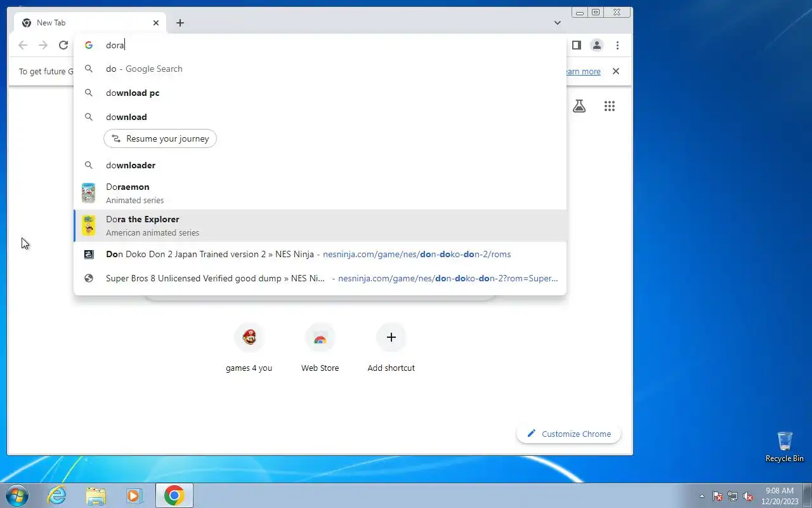Open a new tab with the plus button
The image size is (812, 508).
point(180,23)
